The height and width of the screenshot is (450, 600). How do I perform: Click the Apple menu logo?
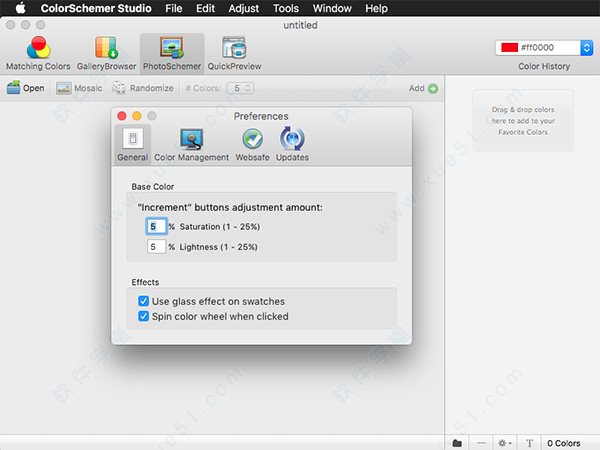click(21, 8)
